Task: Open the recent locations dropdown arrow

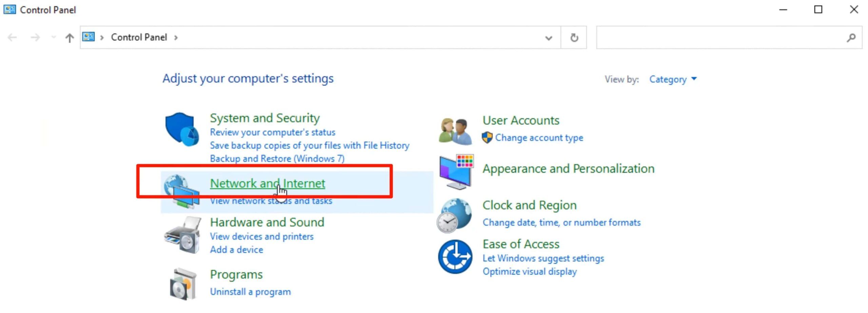Action: 53,37
